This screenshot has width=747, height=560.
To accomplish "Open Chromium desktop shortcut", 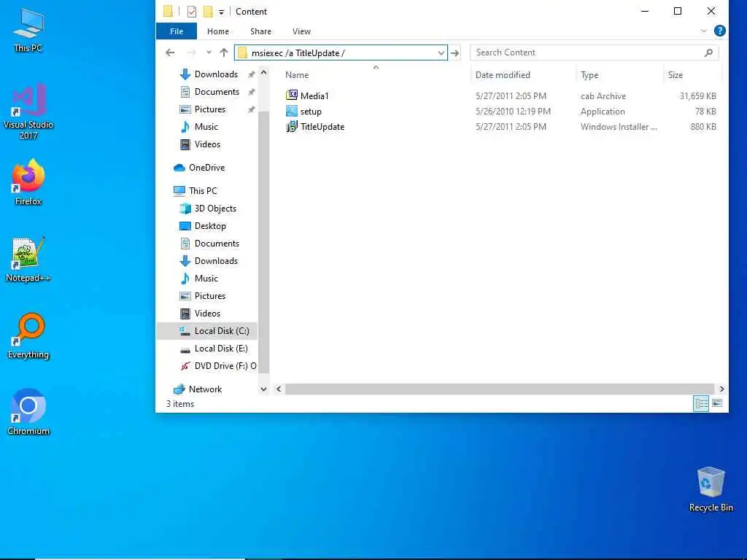I will pyautogui.click(x=28, y=412).
